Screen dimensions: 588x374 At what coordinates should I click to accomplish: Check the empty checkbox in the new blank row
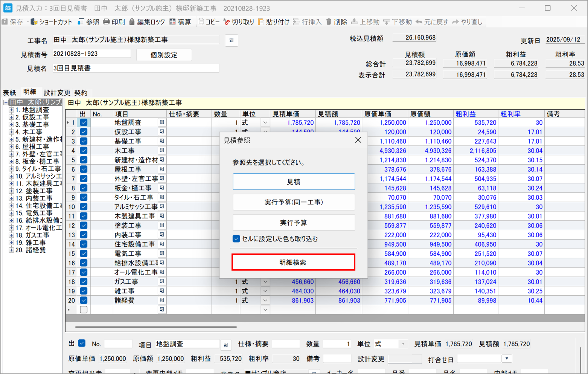[x=84, y=310]
